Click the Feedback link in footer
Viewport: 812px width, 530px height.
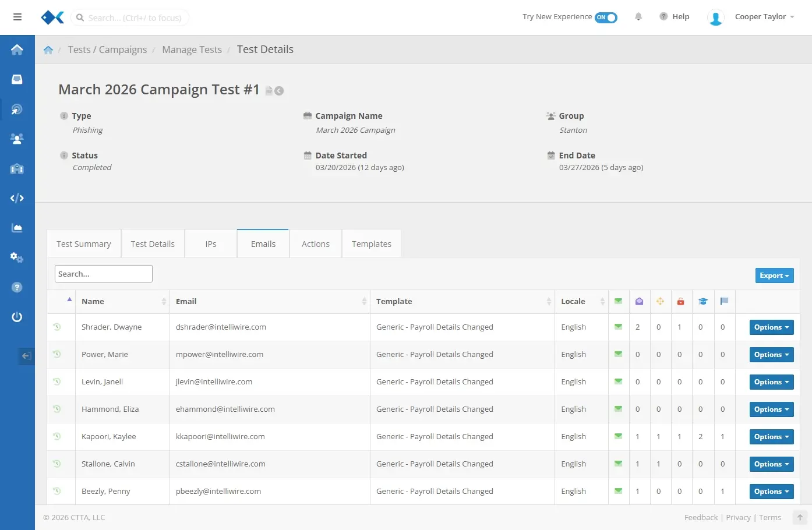pos(701,517)
